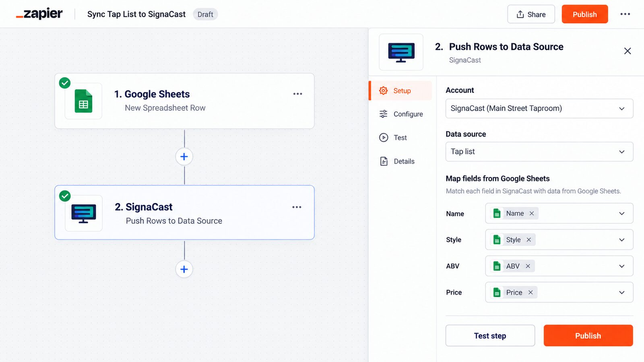Click the Share button
644x362 pixels.
point(531,14)
